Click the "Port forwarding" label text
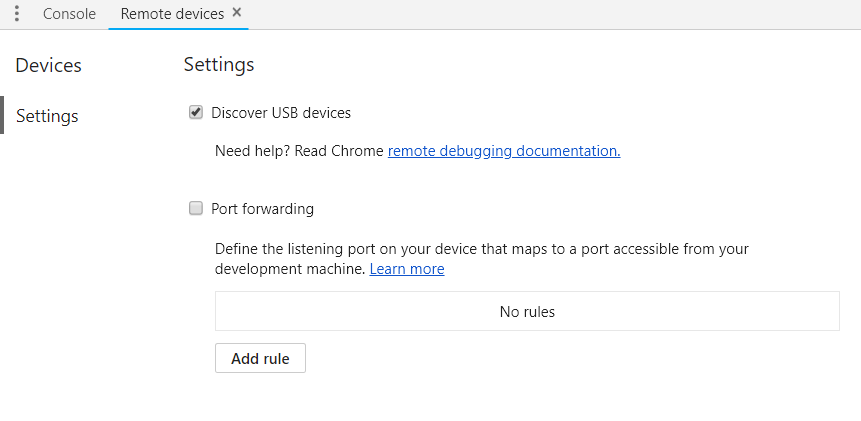This screenshot has width=861, height=421. (262, 209)
